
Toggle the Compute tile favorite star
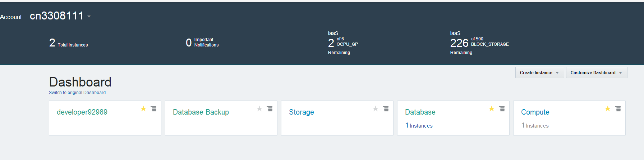(x=608, y=108)
